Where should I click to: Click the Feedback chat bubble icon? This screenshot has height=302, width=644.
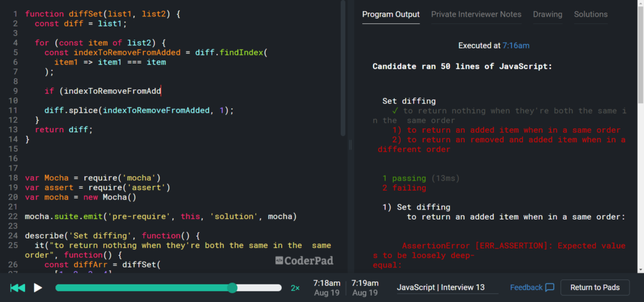(550, 288)
